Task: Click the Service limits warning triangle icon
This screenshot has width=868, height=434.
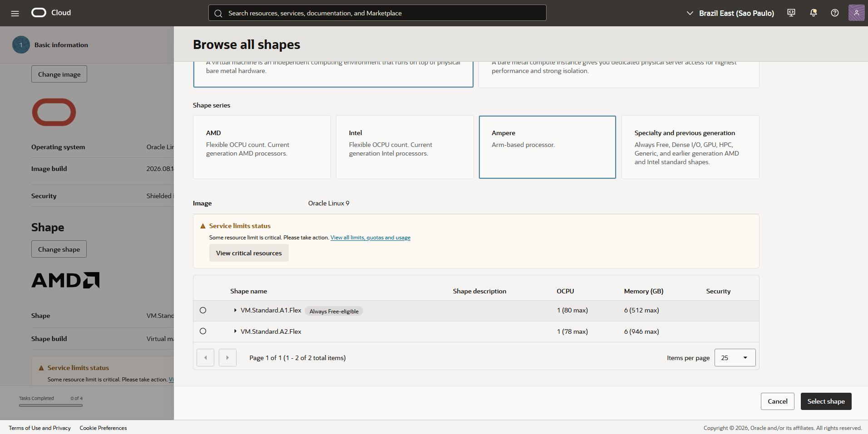Action: click(x=203, y=226)
